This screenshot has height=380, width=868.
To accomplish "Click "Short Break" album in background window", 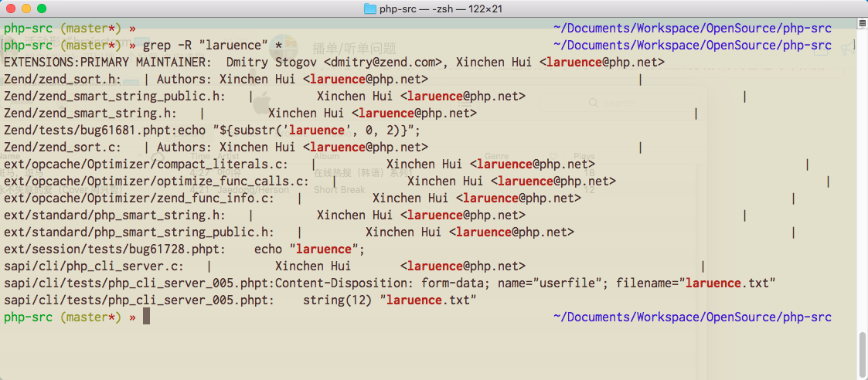I will pos(339,190).
